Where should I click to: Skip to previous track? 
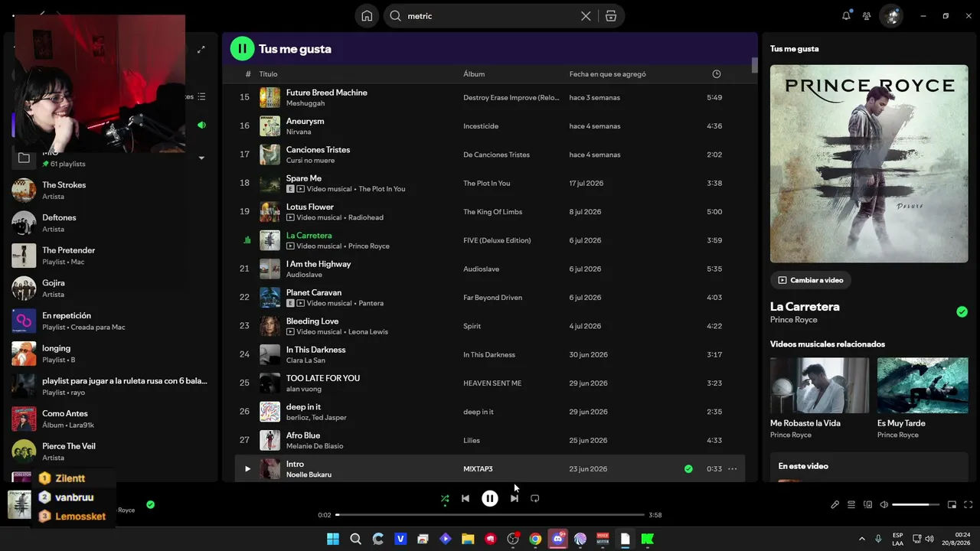pos(465,499)
